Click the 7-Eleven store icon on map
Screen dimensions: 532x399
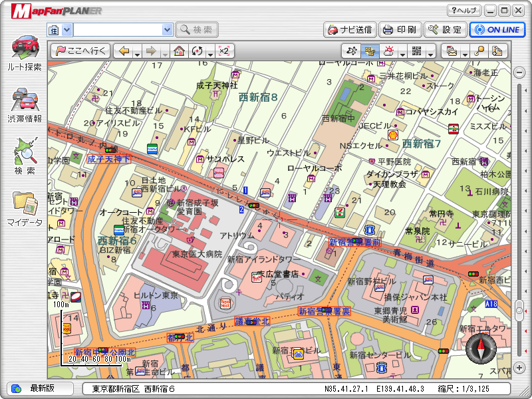click(340, 213)
